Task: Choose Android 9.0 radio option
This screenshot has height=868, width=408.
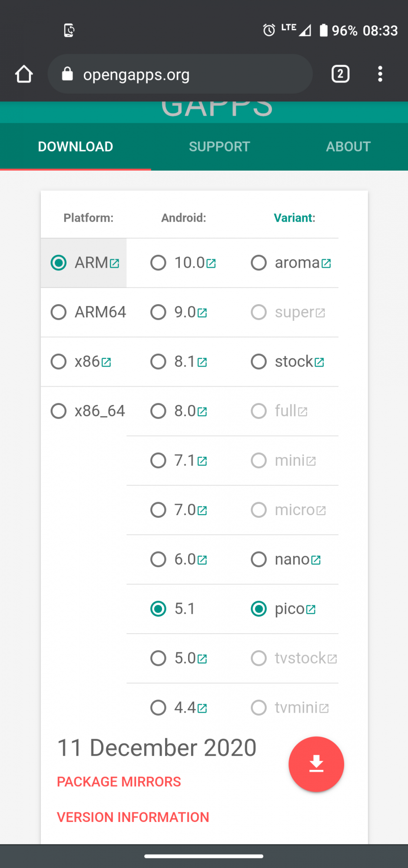Action: 158,312
